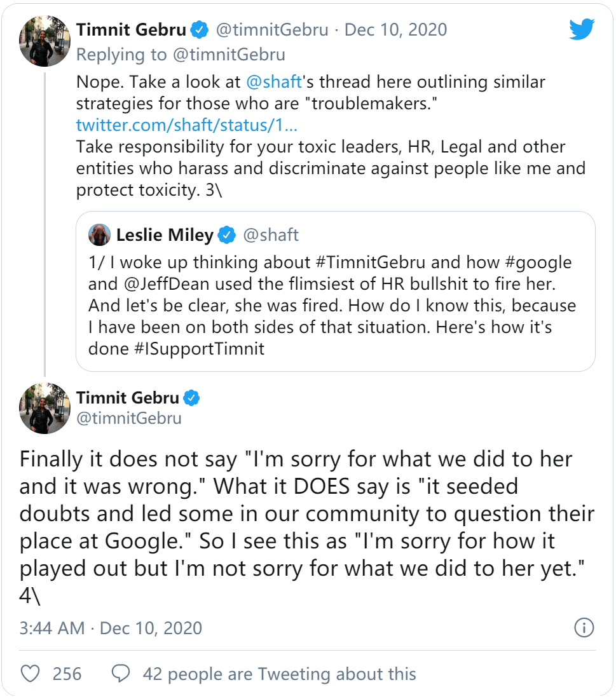View 42 people are Tweeting about this
Image resolution: width=616 pixels, height=699 pixels.
[280, 674]
